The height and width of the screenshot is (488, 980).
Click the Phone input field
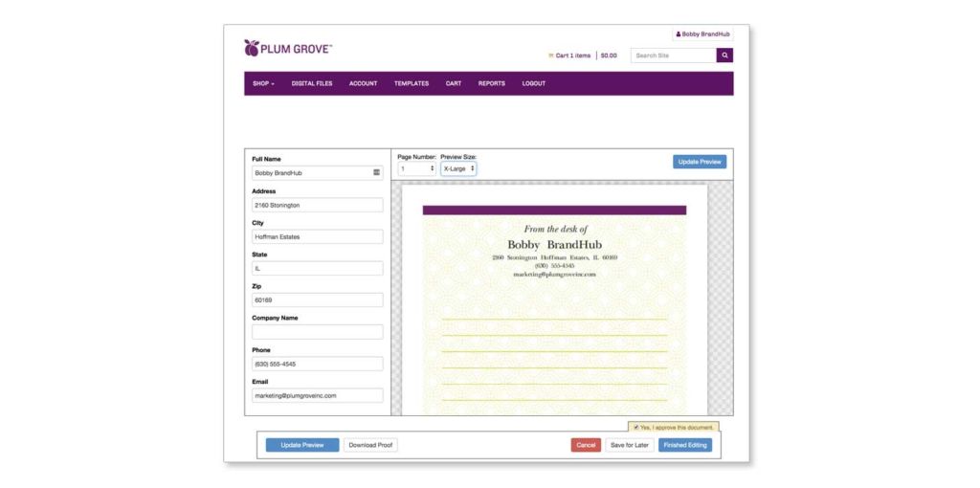pyautogui.click(x=318, y=364)
